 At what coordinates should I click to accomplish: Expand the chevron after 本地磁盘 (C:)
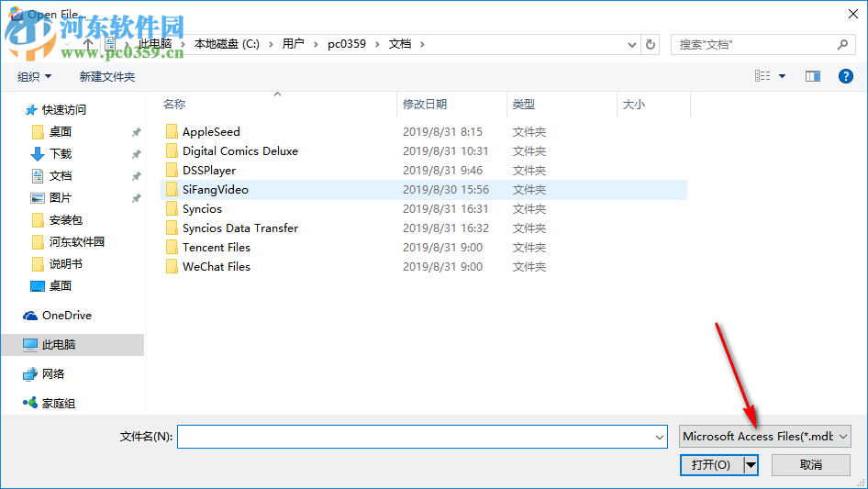pyautogui.click(x=271, y=44)
